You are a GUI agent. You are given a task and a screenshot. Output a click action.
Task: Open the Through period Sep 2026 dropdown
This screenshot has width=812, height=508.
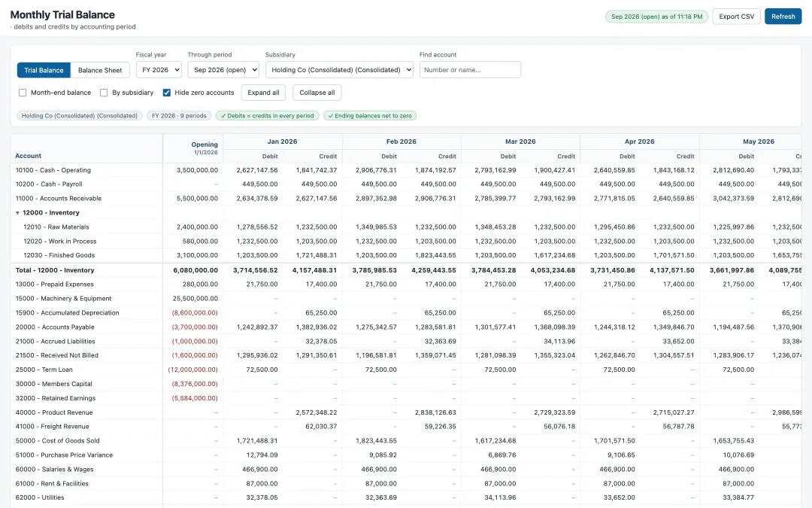pyautogui.click(x=223, y=70)
